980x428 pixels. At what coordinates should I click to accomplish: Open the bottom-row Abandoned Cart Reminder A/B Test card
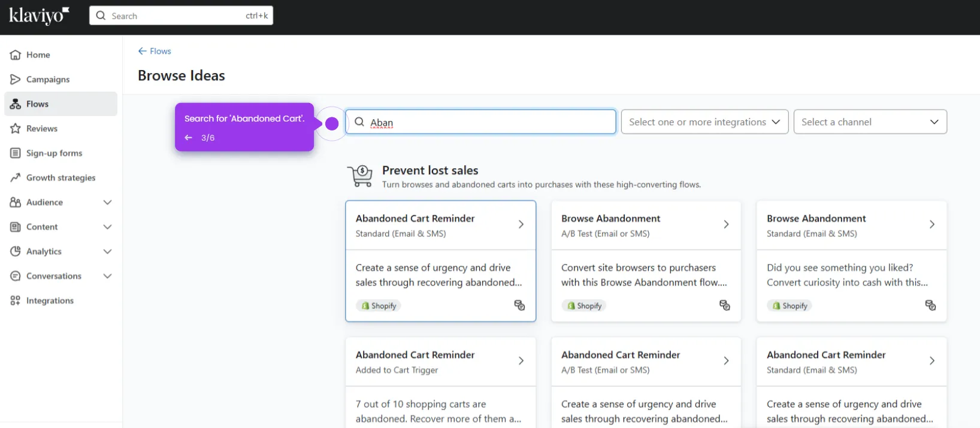point(646,383)
